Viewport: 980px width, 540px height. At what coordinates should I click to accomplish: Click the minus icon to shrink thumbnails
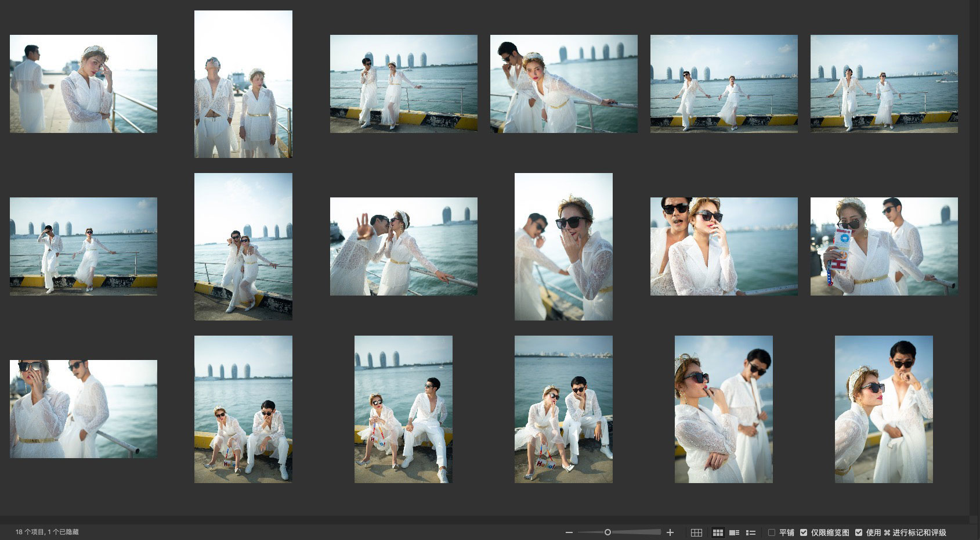pos(569,532)
